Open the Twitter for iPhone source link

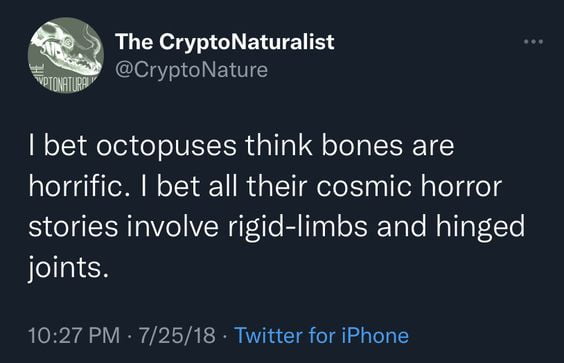(322, 335)
